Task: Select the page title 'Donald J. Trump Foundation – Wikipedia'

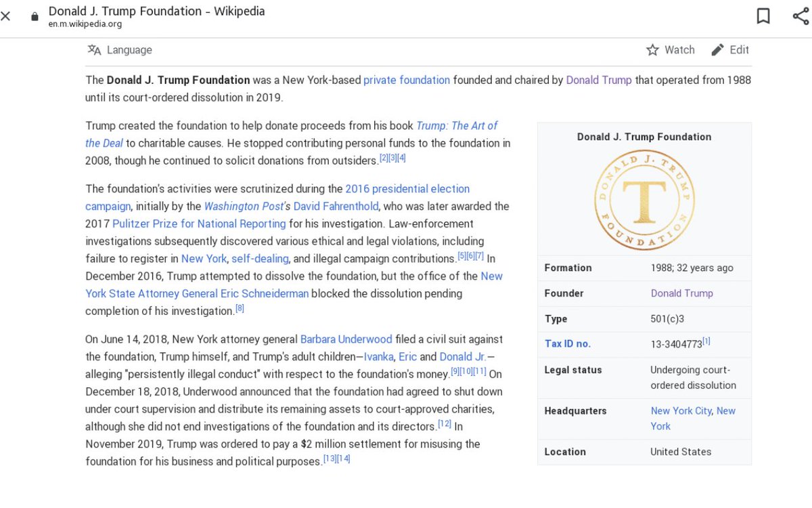Action: [x=157, y=11]
